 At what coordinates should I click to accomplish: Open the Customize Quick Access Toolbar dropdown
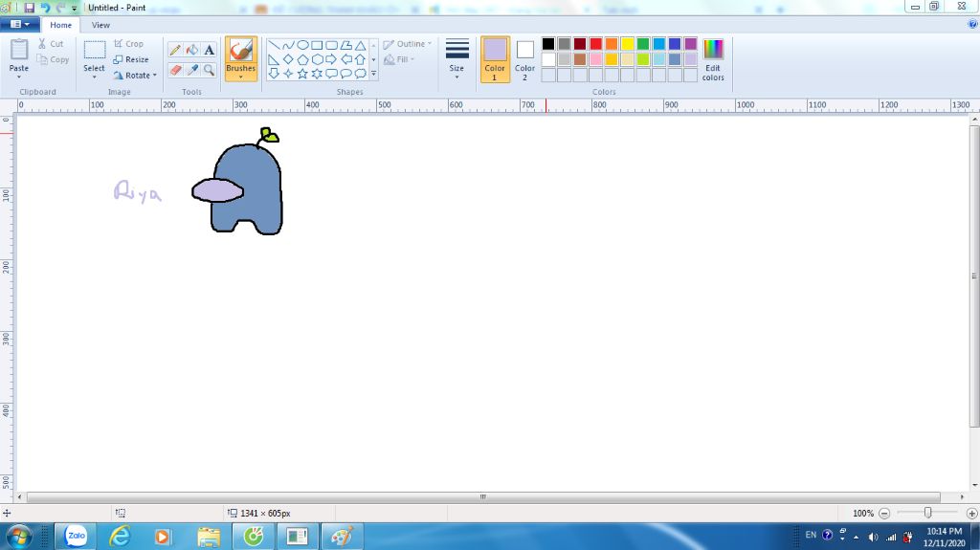[x=75, y=8]
